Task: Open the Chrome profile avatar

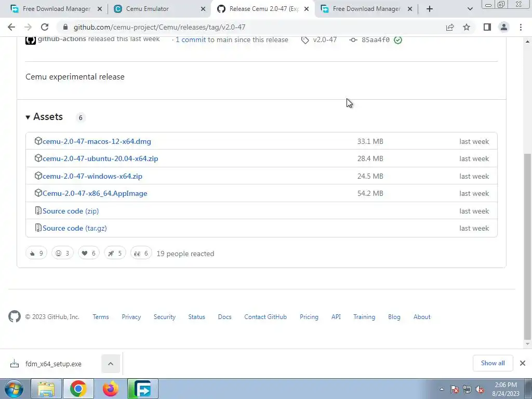Action: coord(504,27)
